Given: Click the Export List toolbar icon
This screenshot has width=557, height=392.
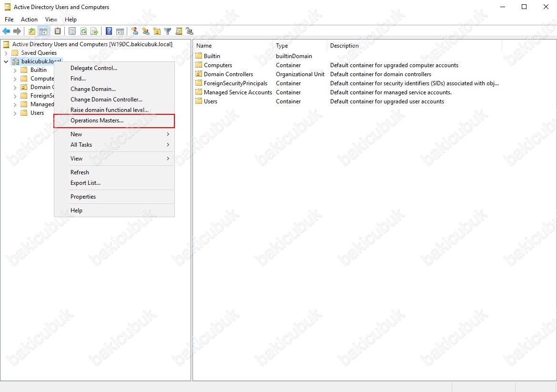Looking at the screenshot, I should (94, 31).
